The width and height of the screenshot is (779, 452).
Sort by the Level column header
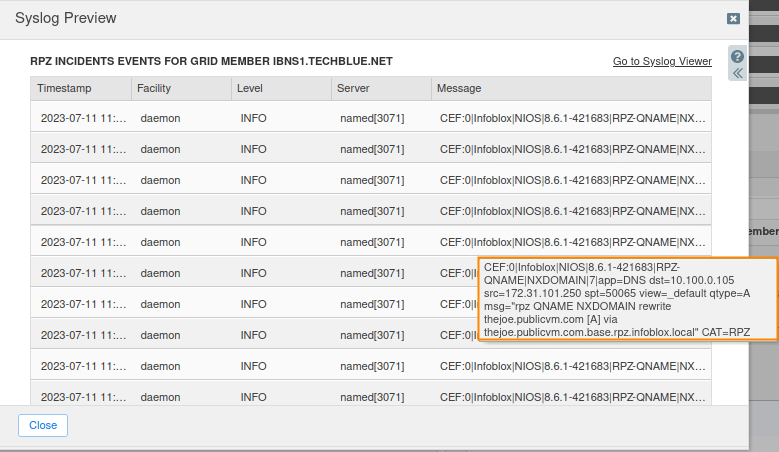pos(281,88)
